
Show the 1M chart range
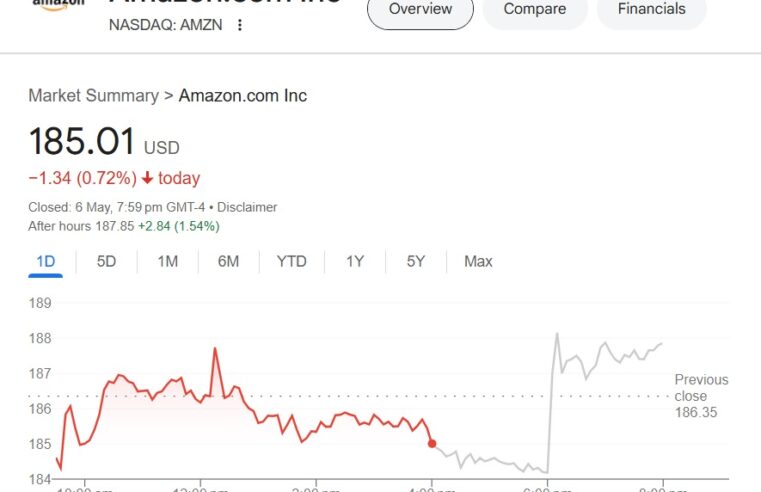tap(167, 262)
